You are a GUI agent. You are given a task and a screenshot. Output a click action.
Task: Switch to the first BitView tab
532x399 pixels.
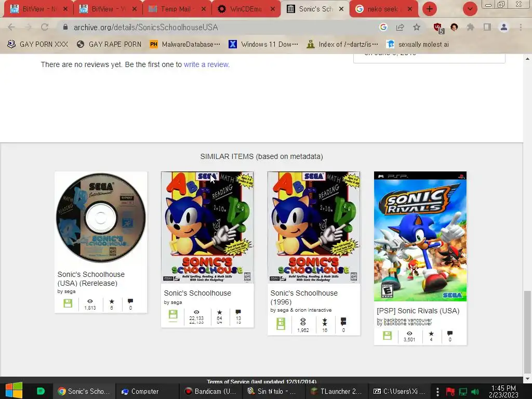point(38,9)
